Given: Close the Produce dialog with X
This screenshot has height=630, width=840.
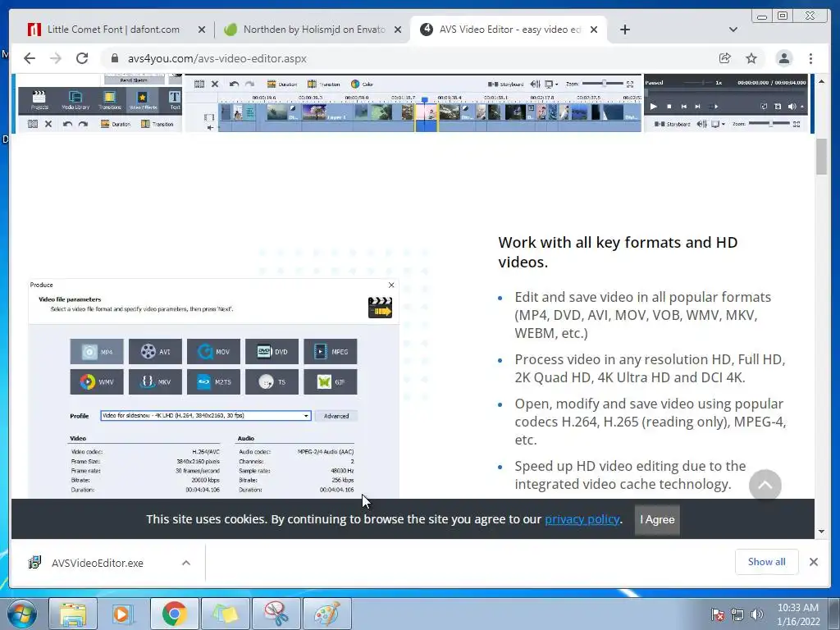Looking at the screenshot, I should 391,285.
